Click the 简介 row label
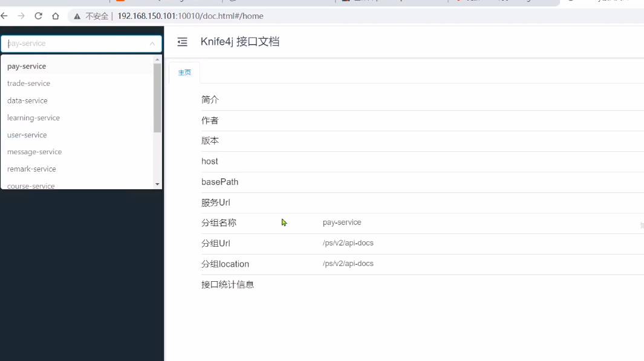 click(210, 100)
